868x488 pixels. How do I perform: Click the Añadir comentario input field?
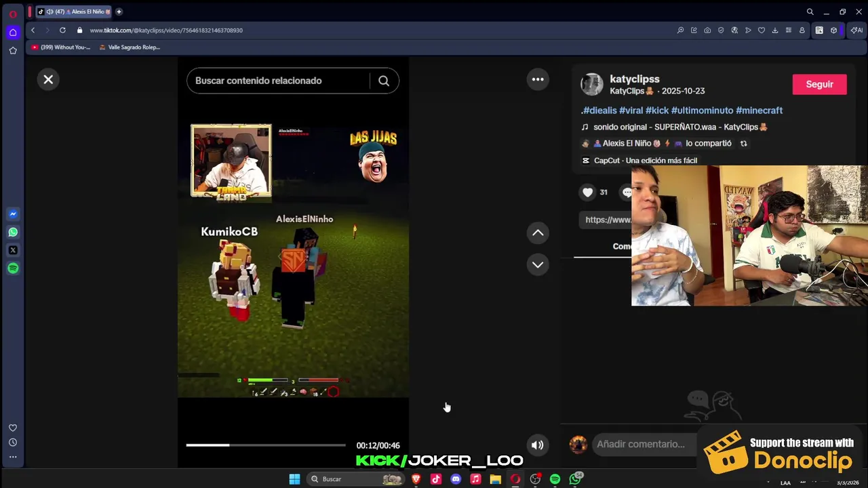click(x=644, y=444)
